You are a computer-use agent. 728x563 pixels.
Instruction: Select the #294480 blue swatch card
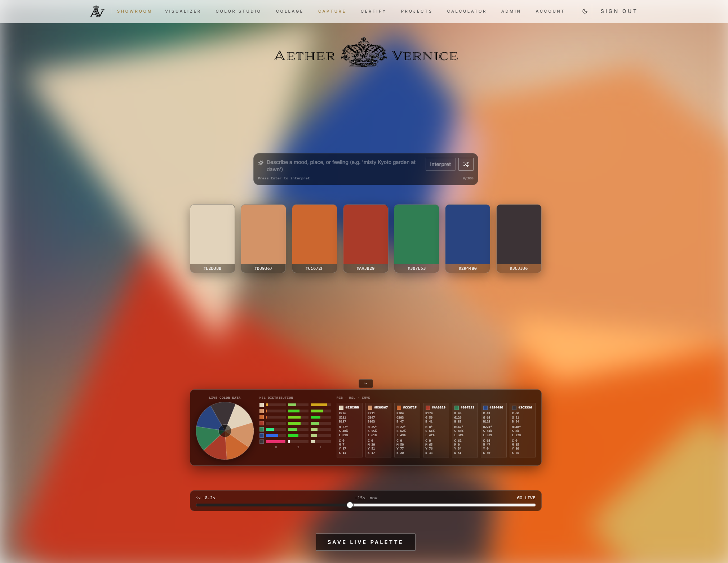[468, 238]
